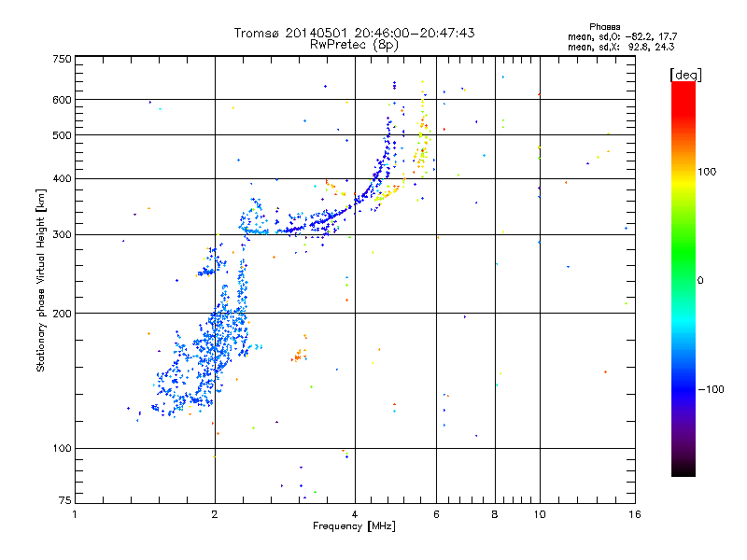Click the x-axis tick label '2'
This screenshot has height=560, width=747.
click(x=215, y=514)
